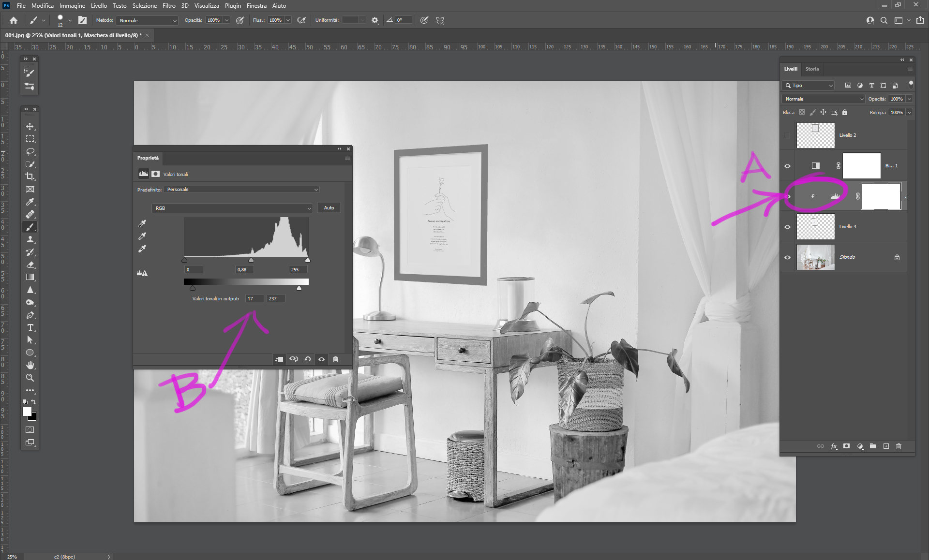The height and width of the screenshot is (560, 929).
Task: Click the black point eyedropper in Proprietà
Action: pyautogui.click(x=142, y=223)
